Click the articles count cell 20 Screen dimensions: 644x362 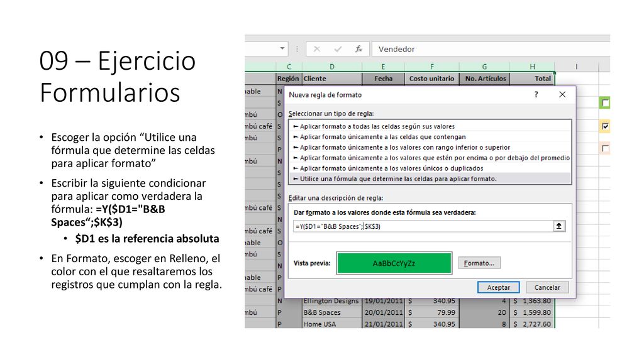[484, 312]
